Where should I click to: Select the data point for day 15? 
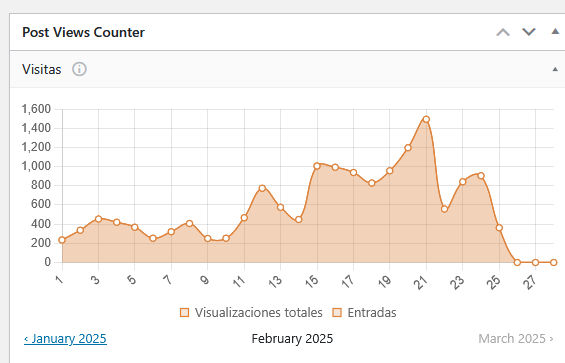pyautogui.click(x=317, y=166)
